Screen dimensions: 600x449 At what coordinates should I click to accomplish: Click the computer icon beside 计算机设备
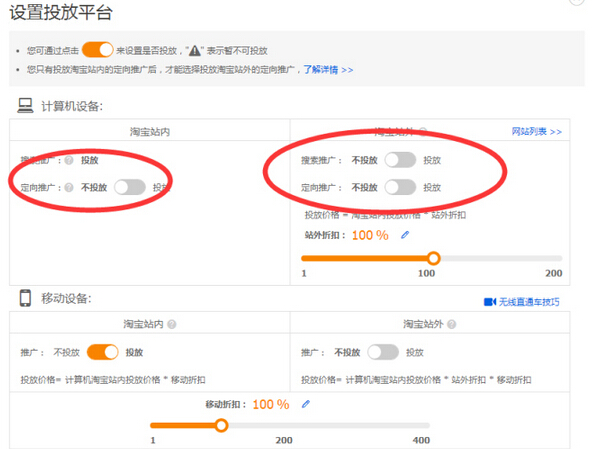coord(25,106)
